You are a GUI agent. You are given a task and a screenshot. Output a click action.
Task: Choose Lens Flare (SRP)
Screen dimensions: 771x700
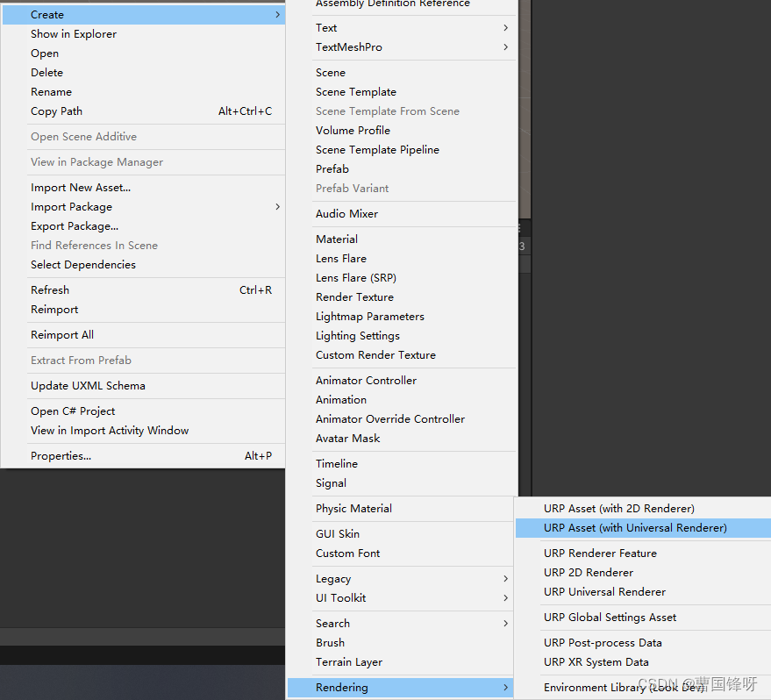[402, 278]
